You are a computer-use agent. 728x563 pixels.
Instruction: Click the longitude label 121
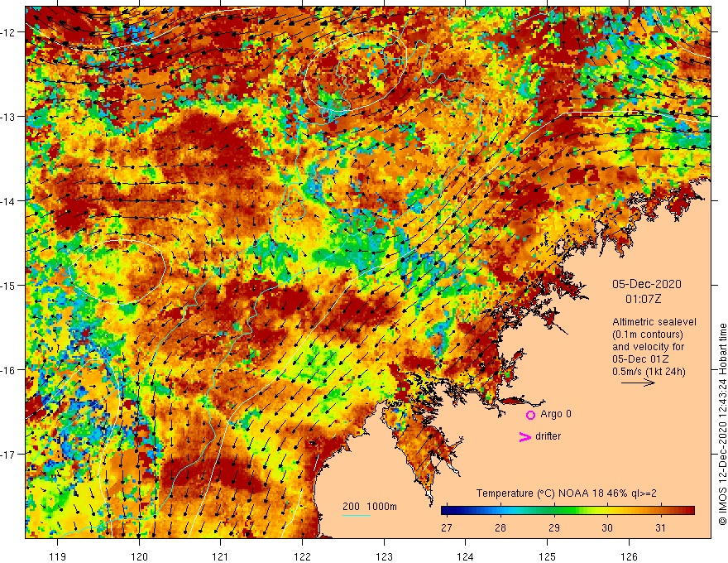[221, 556]
